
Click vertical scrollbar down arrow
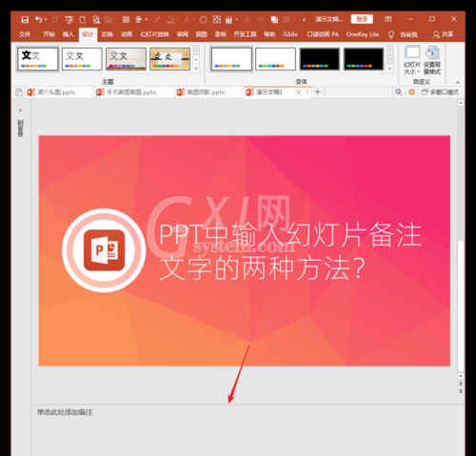tap(461, 376)
